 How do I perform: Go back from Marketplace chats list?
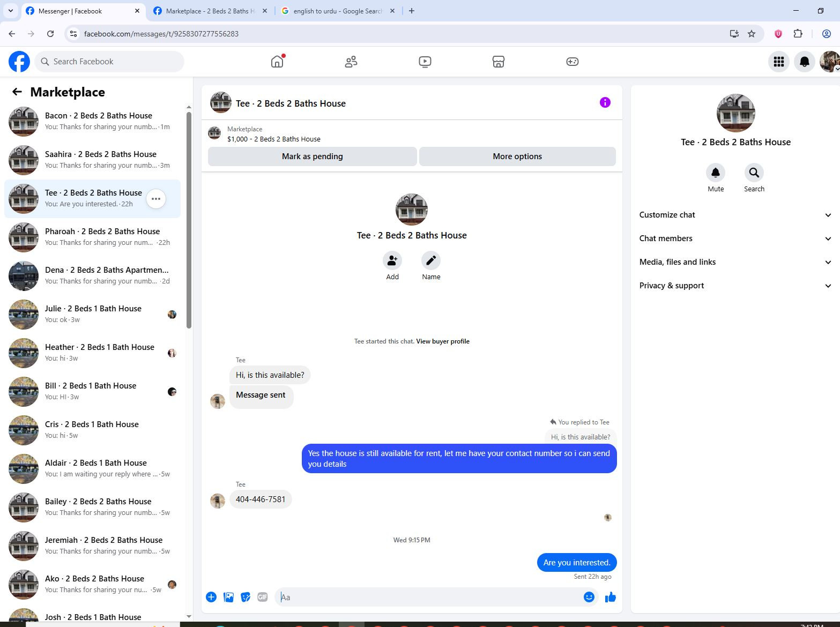tap(17, 92)
